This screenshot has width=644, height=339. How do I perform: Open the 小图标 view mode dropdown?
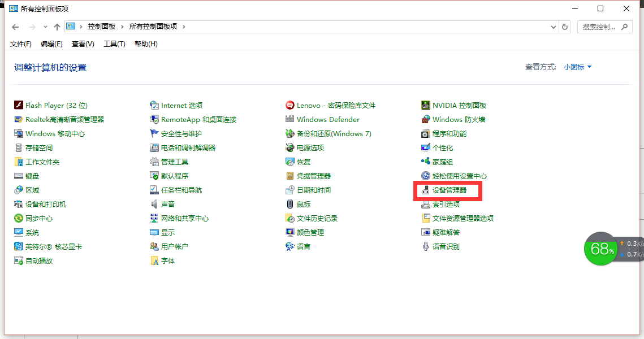(x=577, y=67)
